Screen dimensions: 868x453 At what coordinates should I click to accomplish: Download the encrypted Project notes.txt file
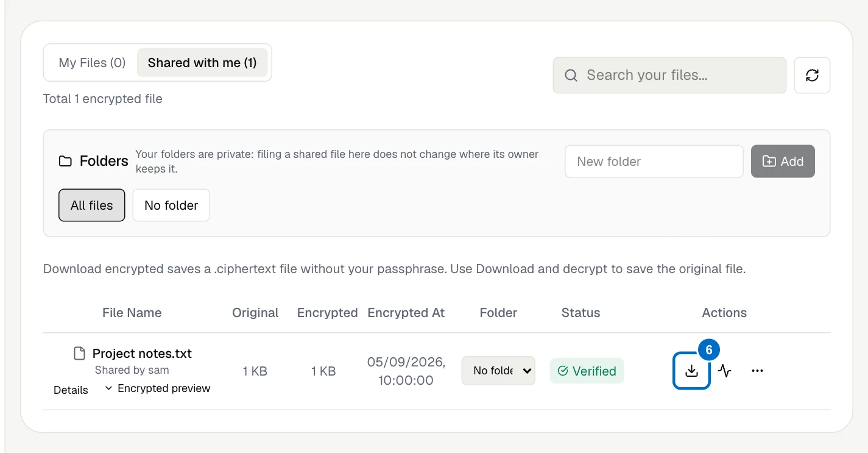point(691,371)
